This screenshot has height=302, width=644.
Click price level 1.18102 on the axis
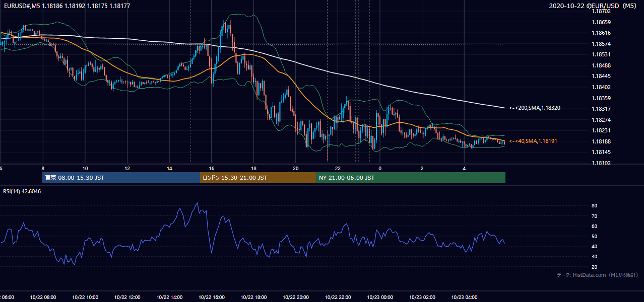pos(601,163)
